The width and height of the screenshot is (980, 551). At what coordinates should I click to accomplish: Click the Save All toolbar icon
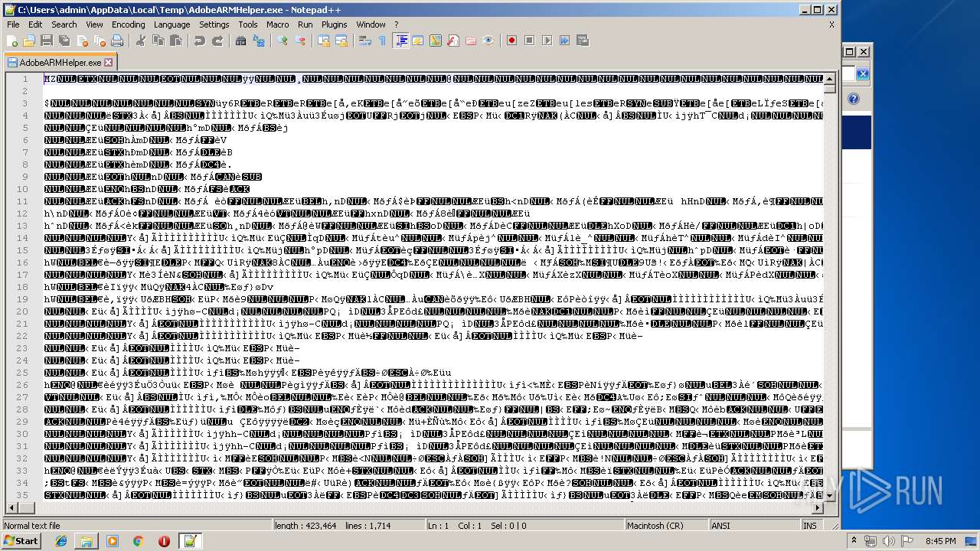pos(64,41)
